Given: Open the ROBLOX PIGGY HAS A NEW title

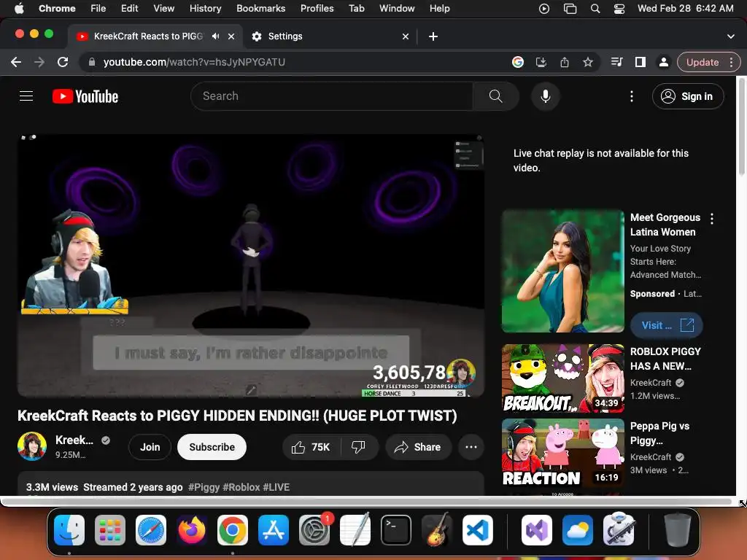Looking at the screenshot, I should [x=665, y=359].
